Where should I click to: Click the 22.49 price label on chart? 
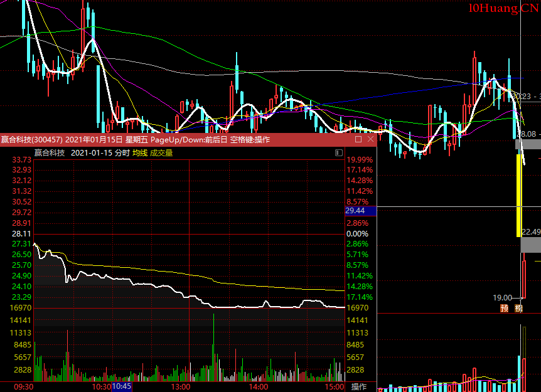pyautogui.click(x=531, y=231)
